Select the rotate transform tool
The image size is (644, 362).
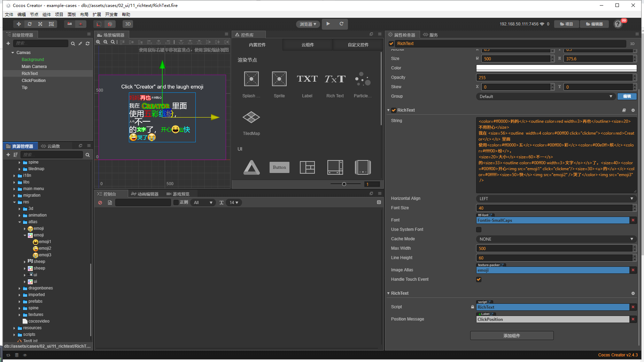30,24
